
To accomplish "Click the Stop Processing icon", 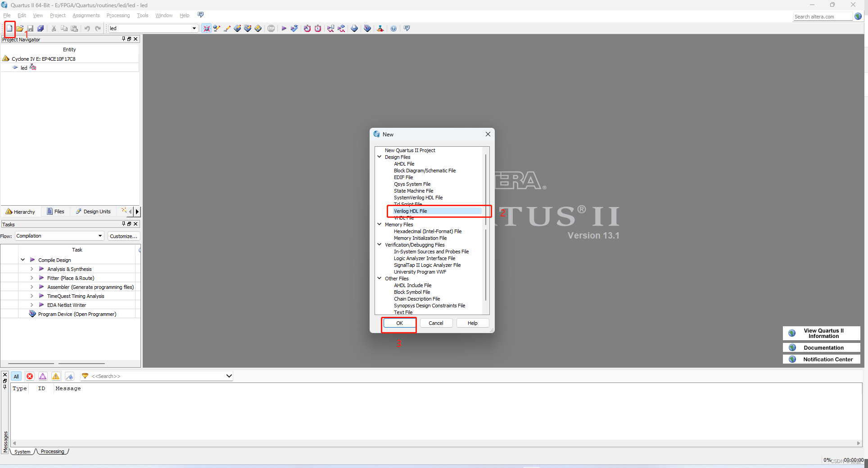I will coord(271,28).
